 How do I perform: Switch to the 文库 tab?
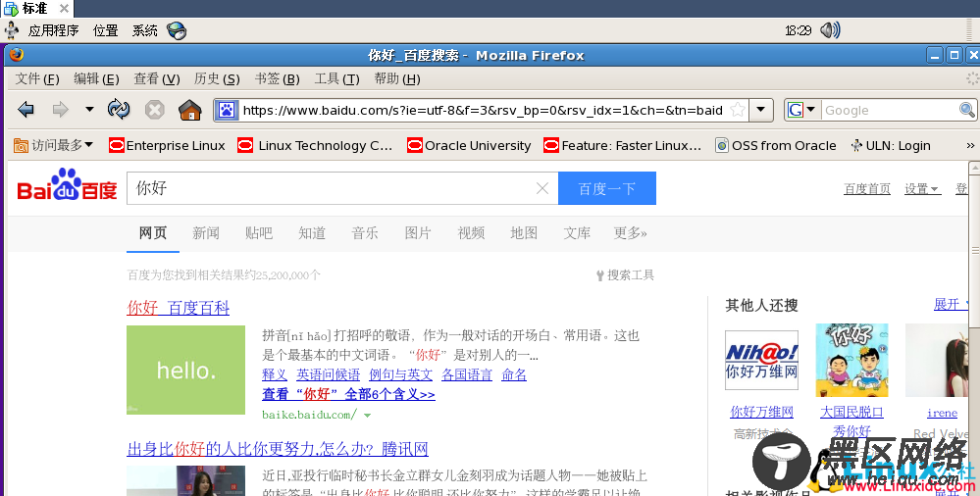coord(577,233)
